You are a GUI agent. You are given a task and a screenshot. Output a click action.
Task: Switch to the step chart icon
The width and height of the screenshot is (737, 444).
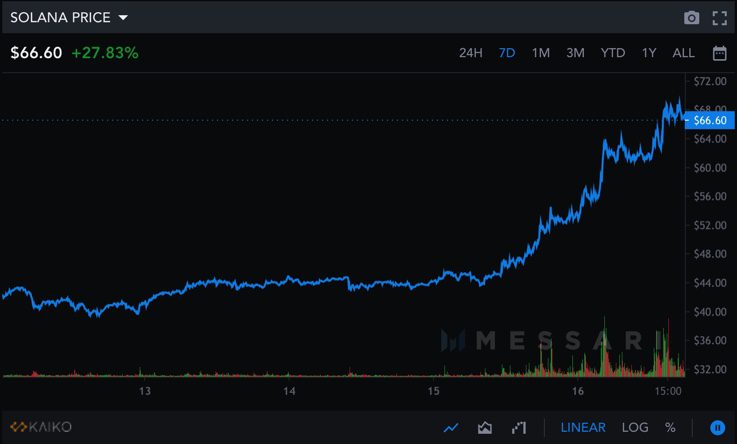[518, 427]
